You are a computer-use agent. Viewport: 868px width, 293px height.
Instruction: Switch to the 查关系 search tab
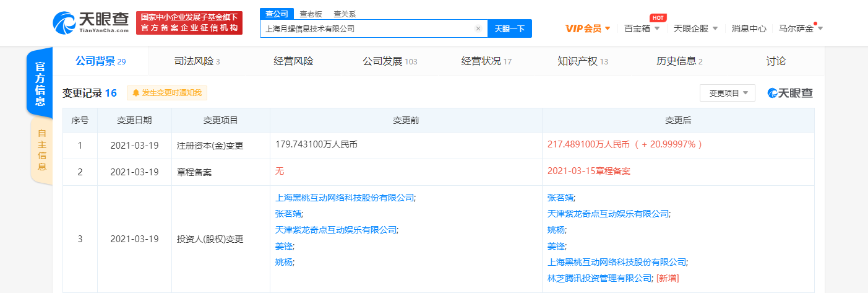pyautogui.click(x=345, y=14)
